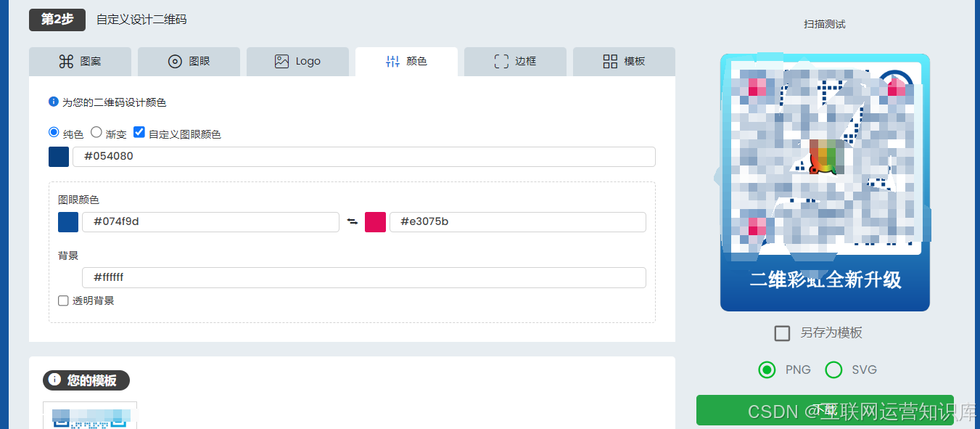
Task: Switch to the 图眼 eye tab
Action: click(189, 62)
